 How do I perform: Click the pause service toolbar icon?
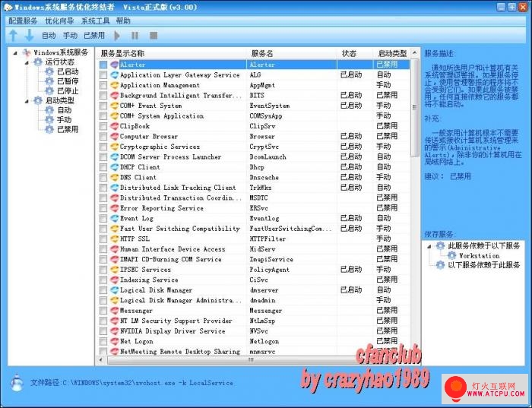pyautogui.click(x=135, y=35)
